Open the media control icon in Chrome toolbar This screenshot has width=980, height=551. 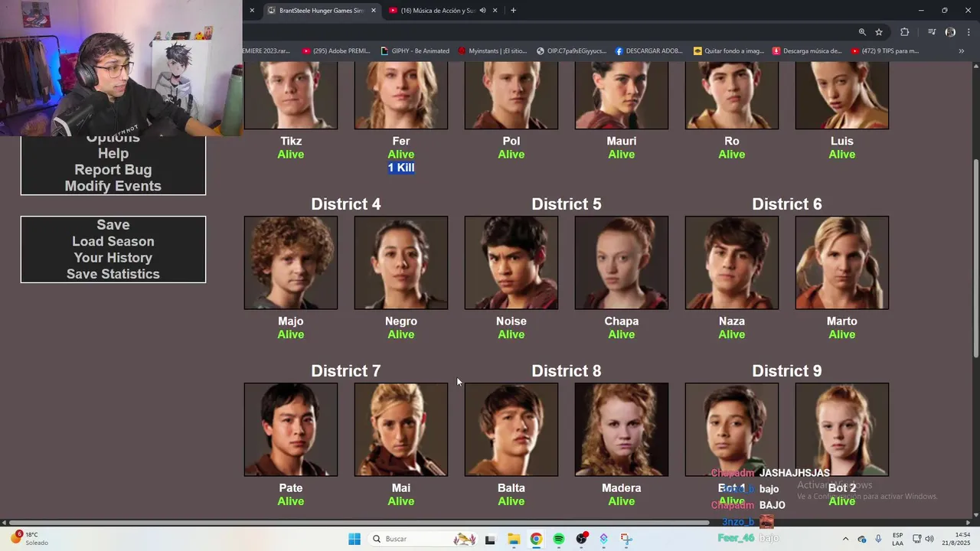point(932,32)
